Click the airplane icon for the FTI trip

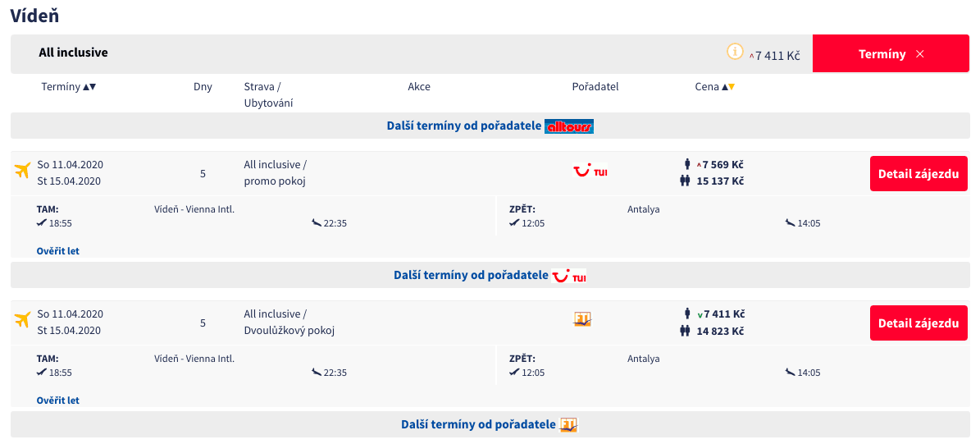(22, 320)
